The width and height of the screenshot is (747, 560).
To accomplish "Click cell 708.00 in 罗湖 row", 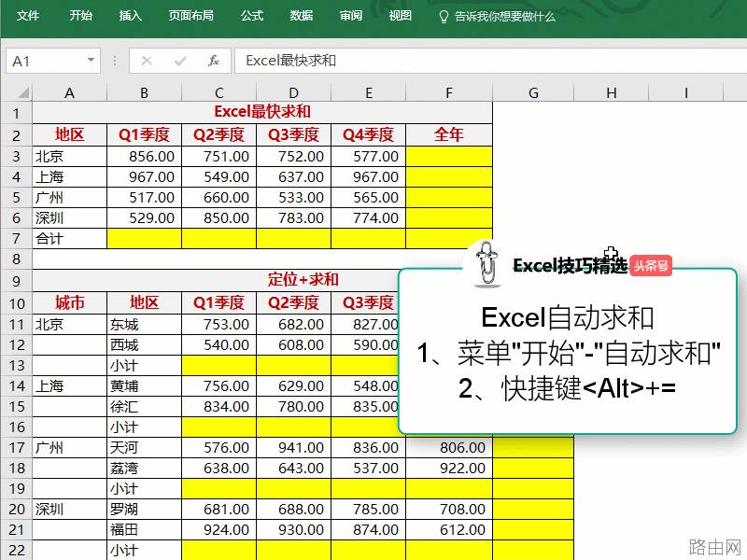I will coord(449,509).
